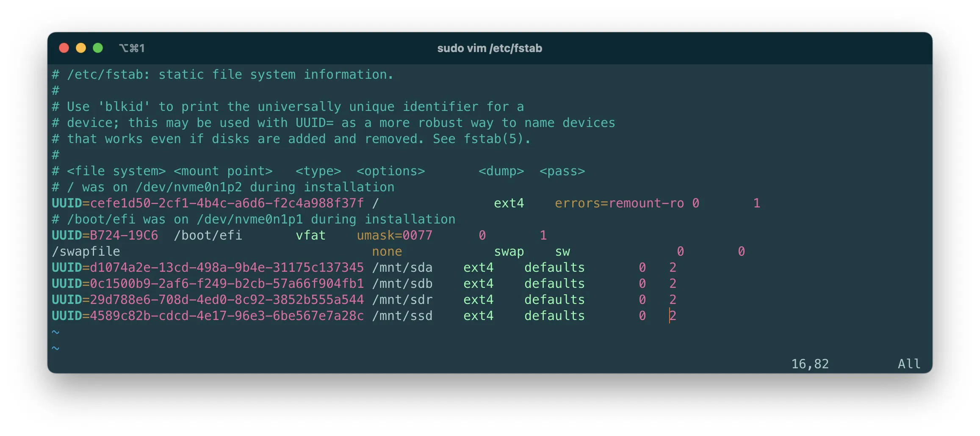Click the /mnt/ssd mount point text

(x=402, y=316)
